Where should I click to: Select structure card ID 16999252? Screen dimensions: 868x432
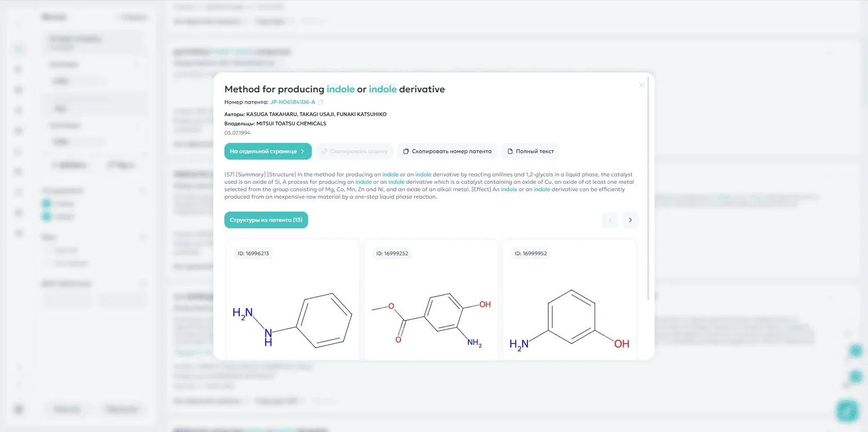[431, 299]
